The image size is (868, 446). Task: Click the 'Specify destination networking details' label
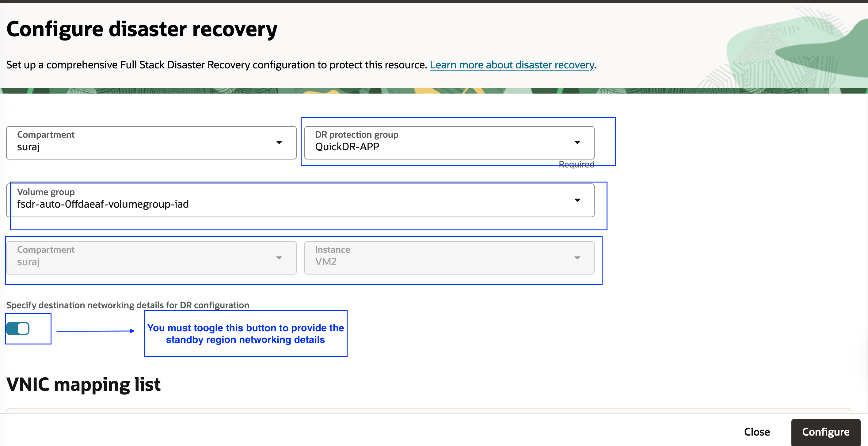(128, 305)
